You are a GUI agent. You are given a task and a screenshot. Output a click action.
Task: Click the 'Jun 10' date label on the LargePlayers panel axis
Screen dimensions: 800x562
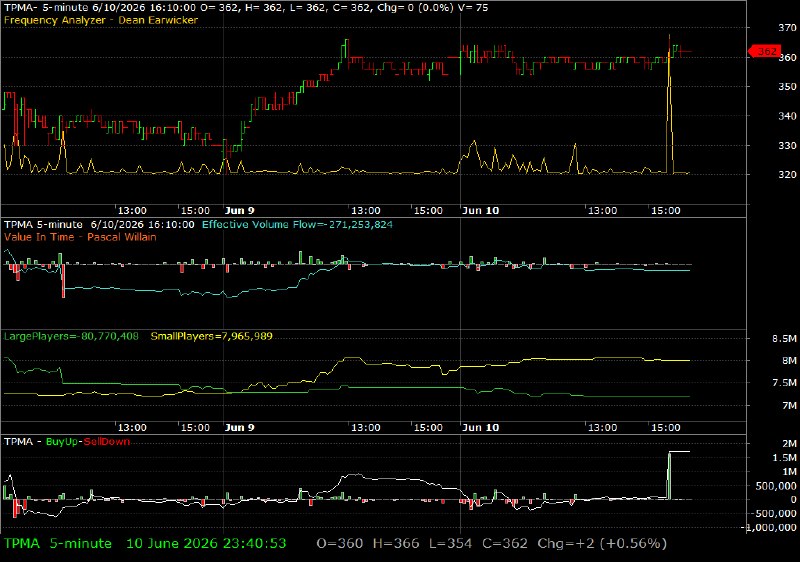[x=480, y=427]
